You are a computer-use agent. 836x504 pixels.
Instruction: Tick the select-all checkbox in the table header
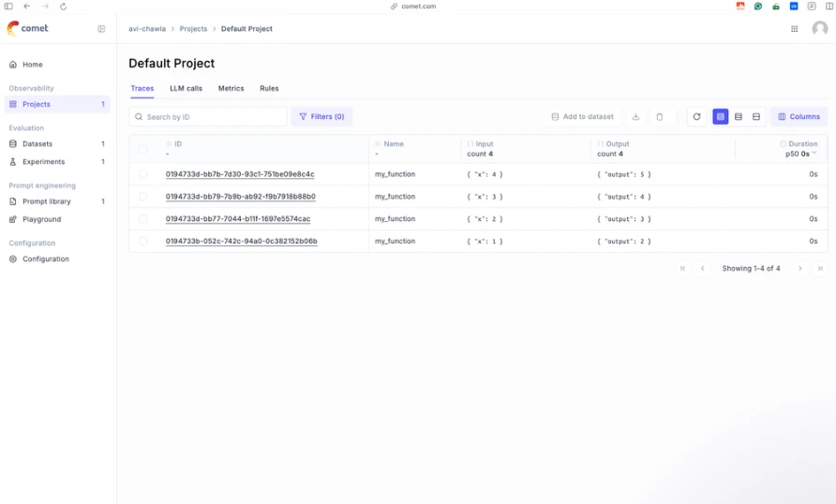142,149
